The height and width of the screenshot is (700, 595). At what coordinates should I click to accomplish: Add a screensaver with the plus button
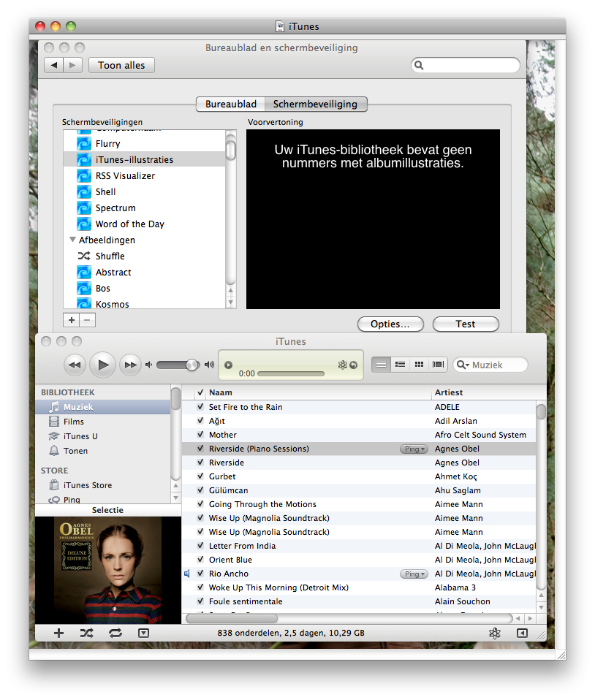click(72, 320)
